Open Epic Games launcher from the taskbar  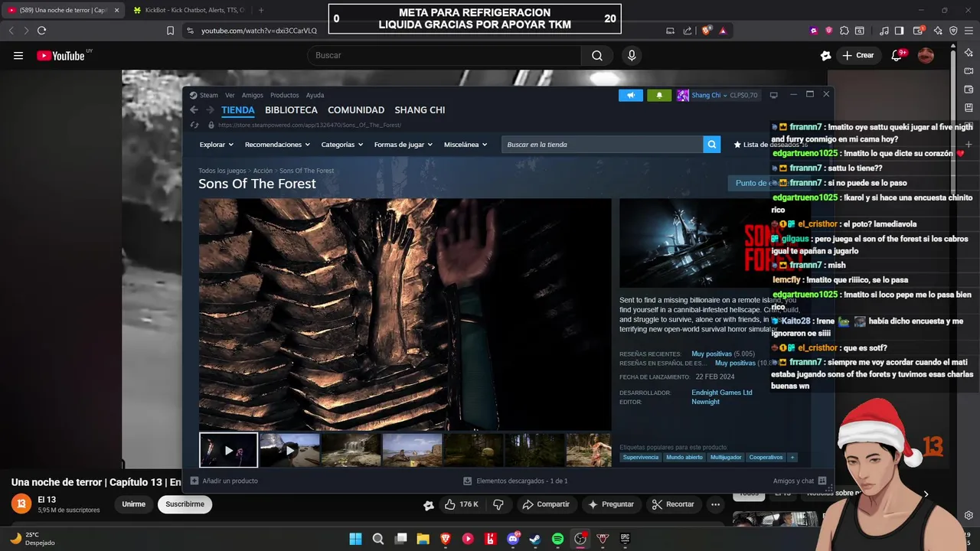tap(625, 539)
